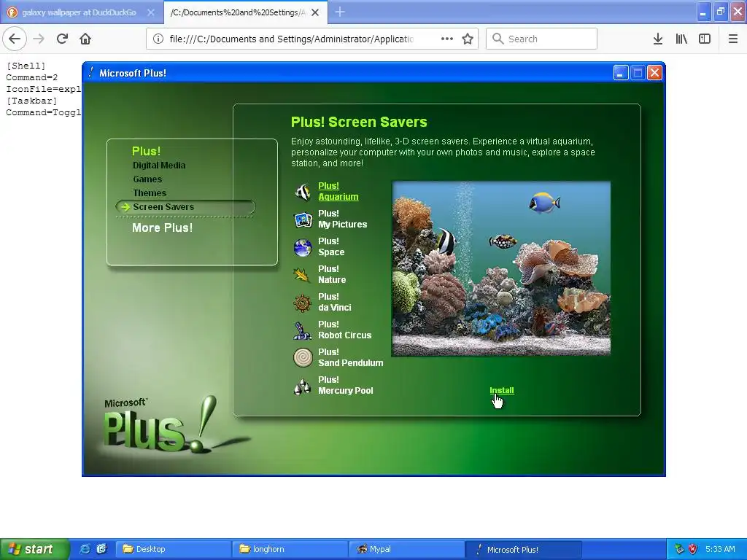Reload the page with the refresh icon
The height and width of the screenshot is (560, 747).
[62, 39]
